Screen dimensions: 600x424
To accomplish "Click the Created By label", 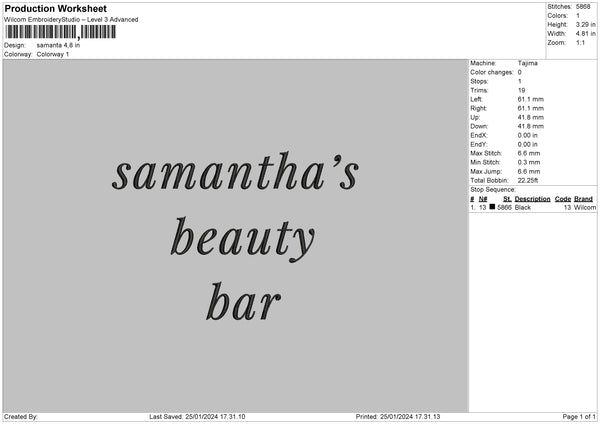I will pos(21,417).
